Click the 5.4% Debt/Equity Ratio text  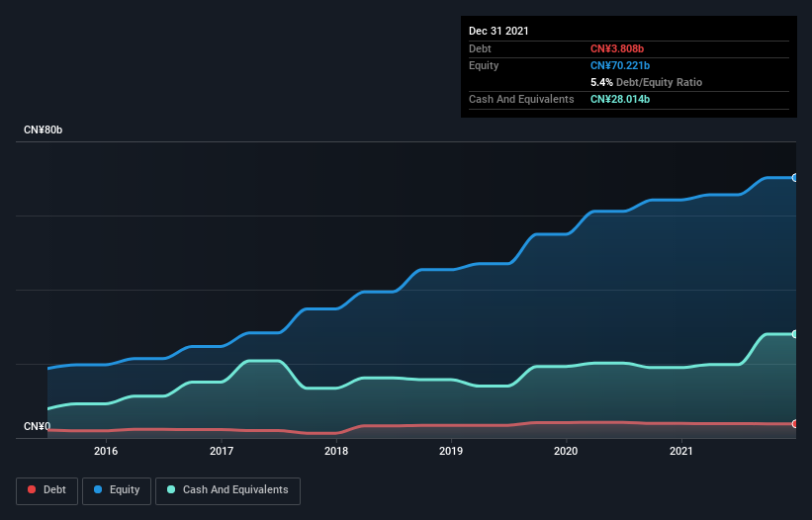click(646, 82)
